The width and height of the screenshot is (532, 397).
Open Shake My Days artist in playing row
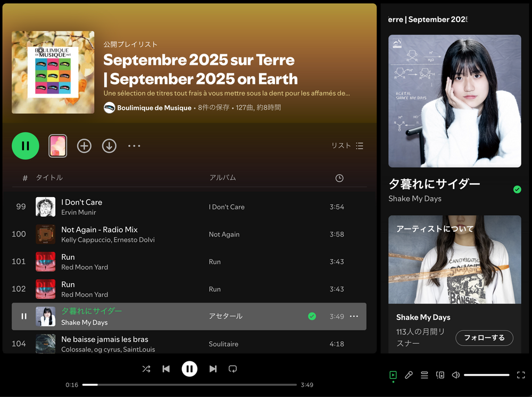84,323
